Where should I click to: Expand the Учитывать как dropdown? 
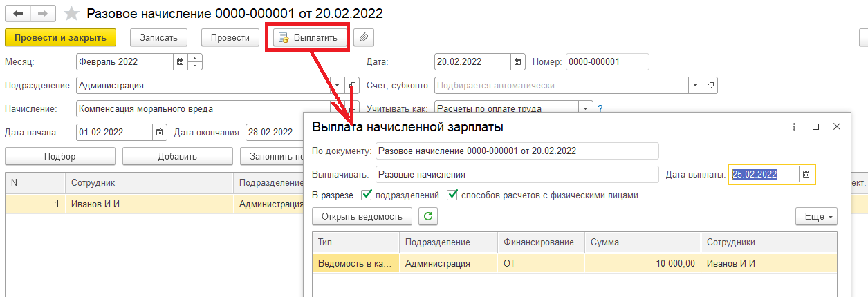tap(587, 108)
